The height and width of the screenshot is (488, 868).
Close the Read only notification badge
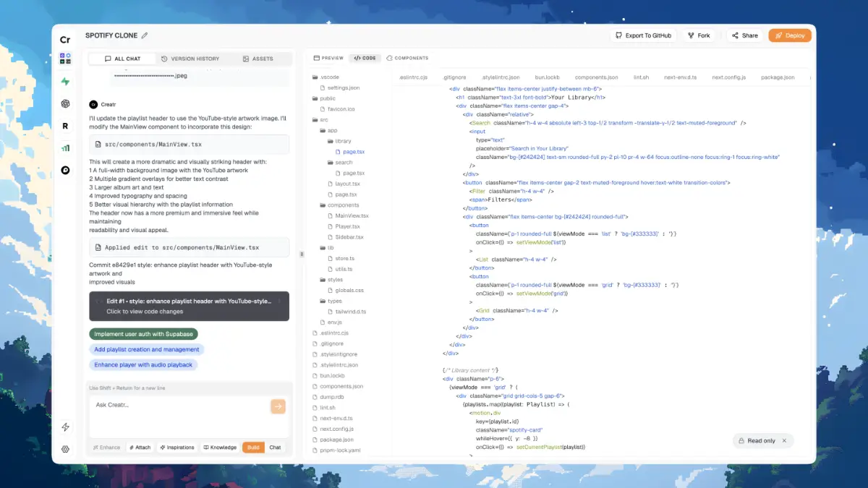(784, 440)
